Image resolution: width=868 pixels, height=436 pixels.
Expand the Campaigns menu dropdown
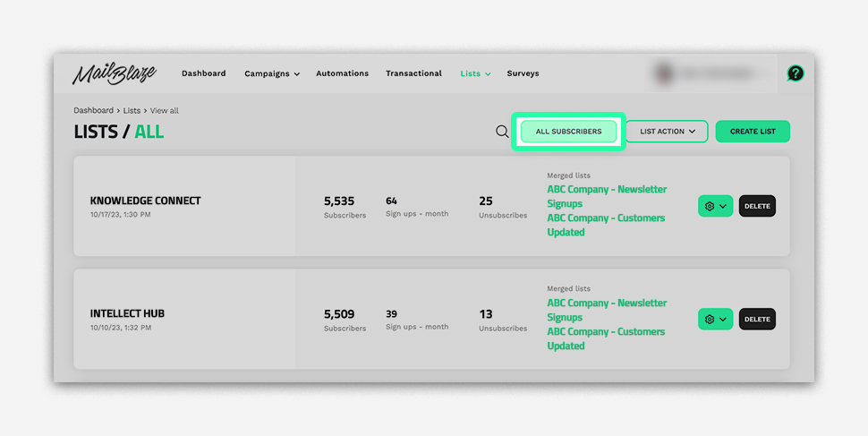tap(272, 73)
